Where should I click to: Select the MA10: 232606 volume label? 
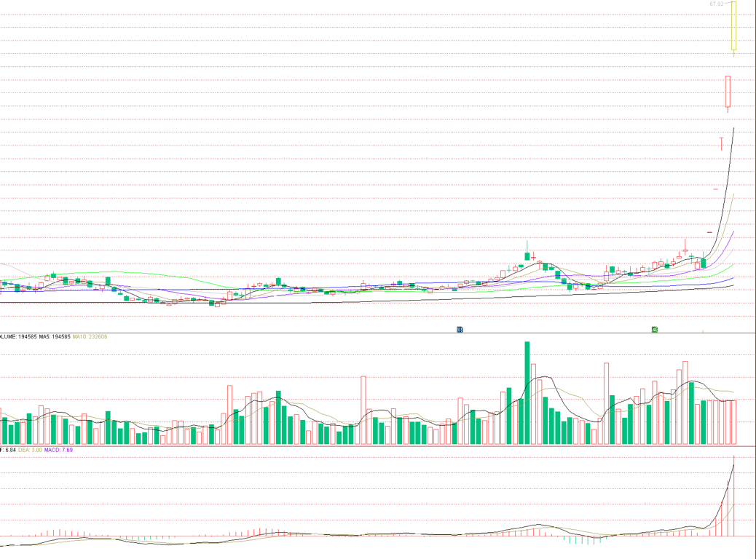pos(90,337)
